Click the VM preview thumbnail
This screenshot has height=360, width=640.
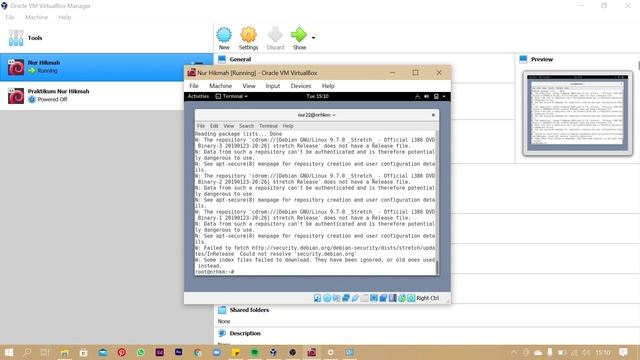[x=578, y=113]
